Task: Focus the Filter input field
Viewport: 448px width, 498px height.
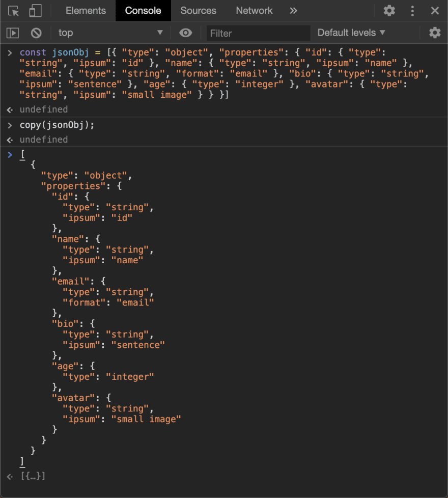Action: pyautogui.click(x=259, y=33)
